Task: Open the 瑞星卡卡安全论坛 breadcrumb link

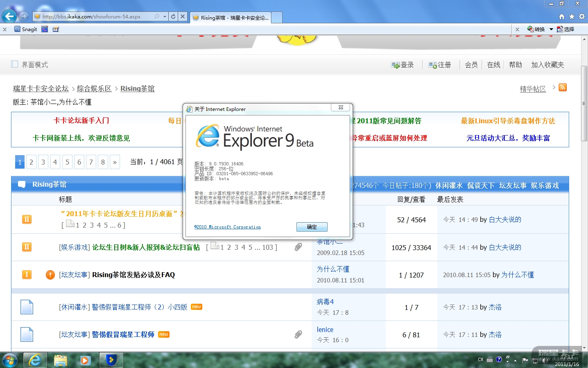Action: (x=41, y=88)
